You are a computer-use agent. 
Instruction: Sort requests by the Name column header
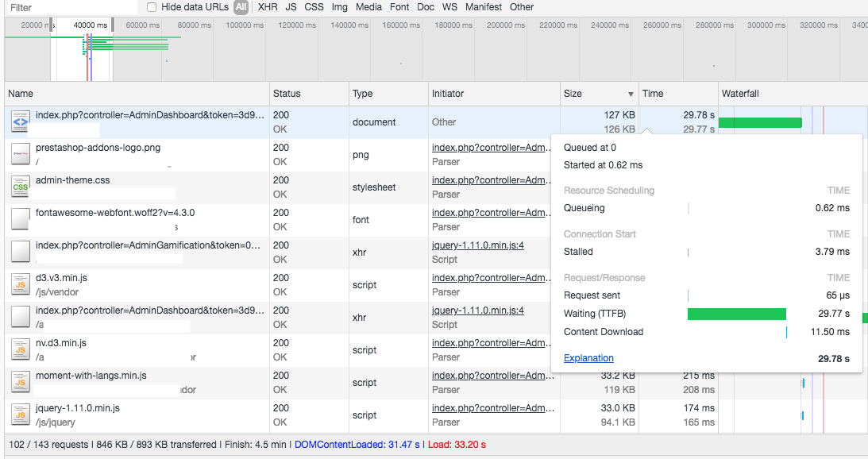coord(21,94)
